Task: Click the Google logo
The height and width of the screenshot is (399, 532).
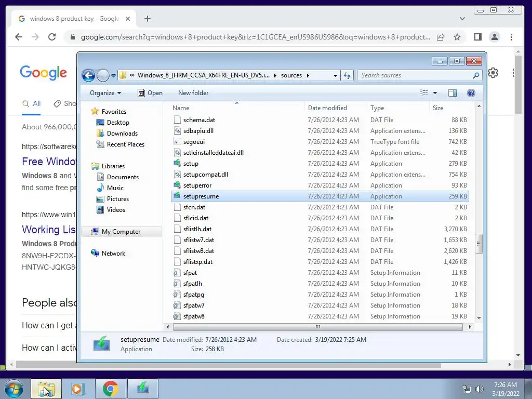Action: pyautogui.click(x=44, y=73)
